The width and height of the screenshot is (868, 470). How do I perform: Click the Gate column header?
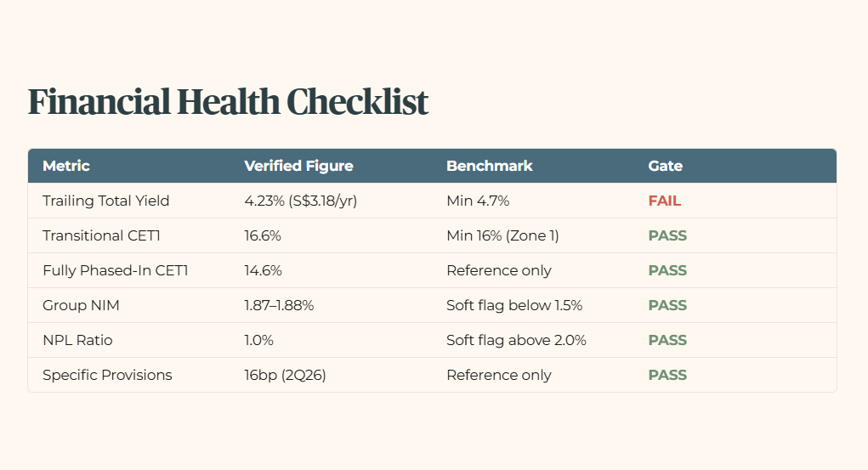666,166
